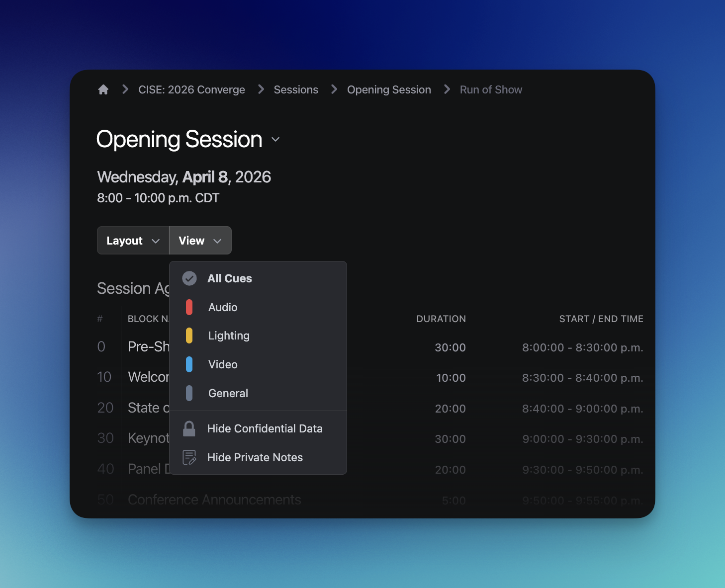Open the Layout dropdown
The width and height of the screenshot is (725, 588).
pyautogui.click(x=133, y=241)
